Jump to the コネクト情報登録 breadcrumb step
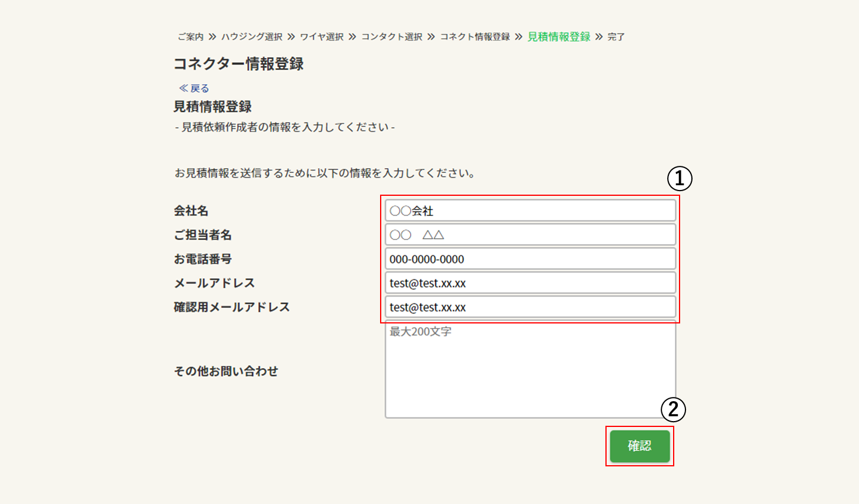This screenshot has height=504, width=859. click(475, 37)
